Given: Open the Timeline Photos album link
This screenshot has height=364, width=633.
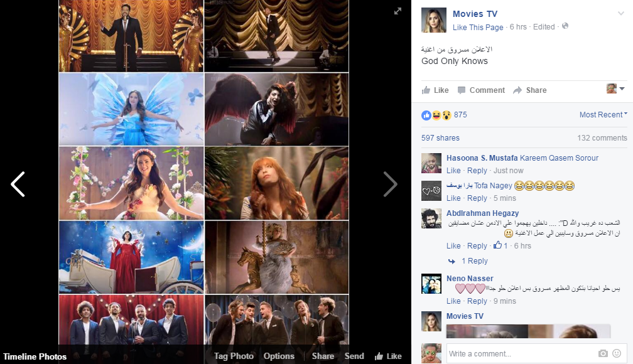Looking at the screenshot, I should point(35,356).
